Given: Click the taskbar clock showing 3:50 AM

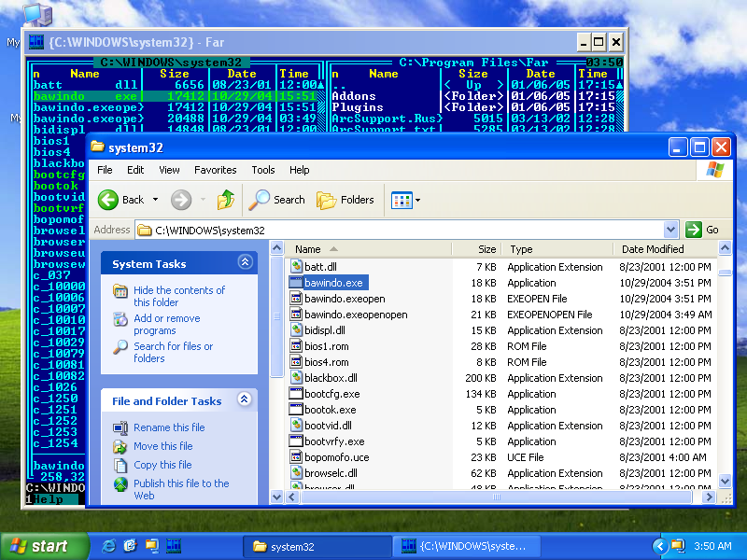Looking at the screenshot, I should point(712,546).
